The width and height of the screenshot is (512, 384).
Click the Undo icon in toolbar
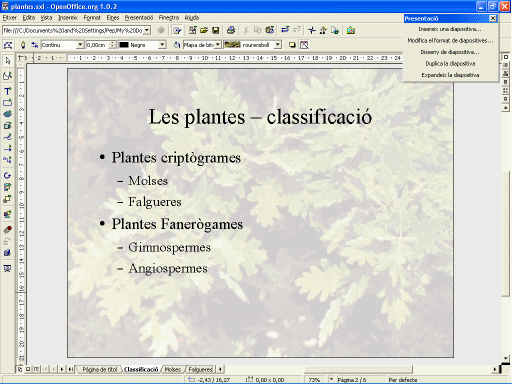[285, 30]
